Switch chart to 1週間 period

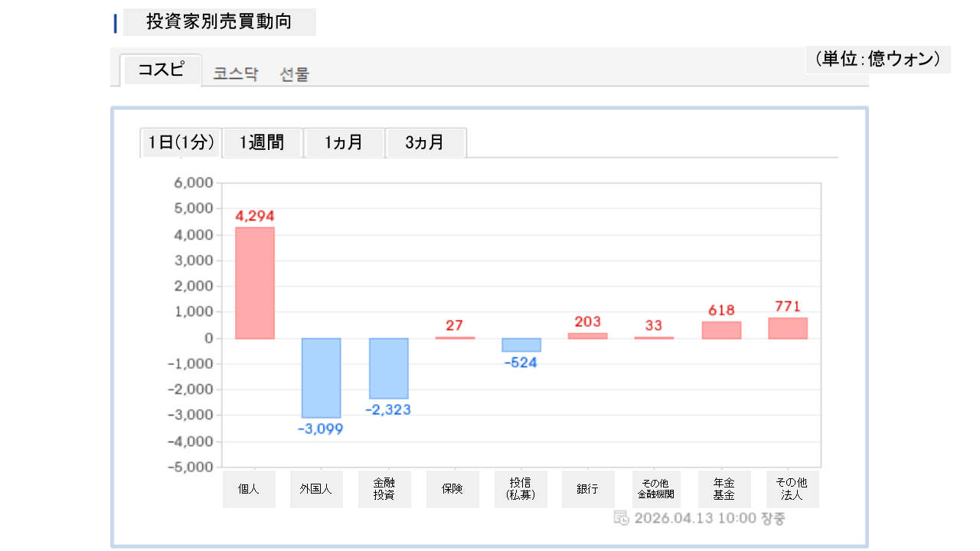point(262,142)
